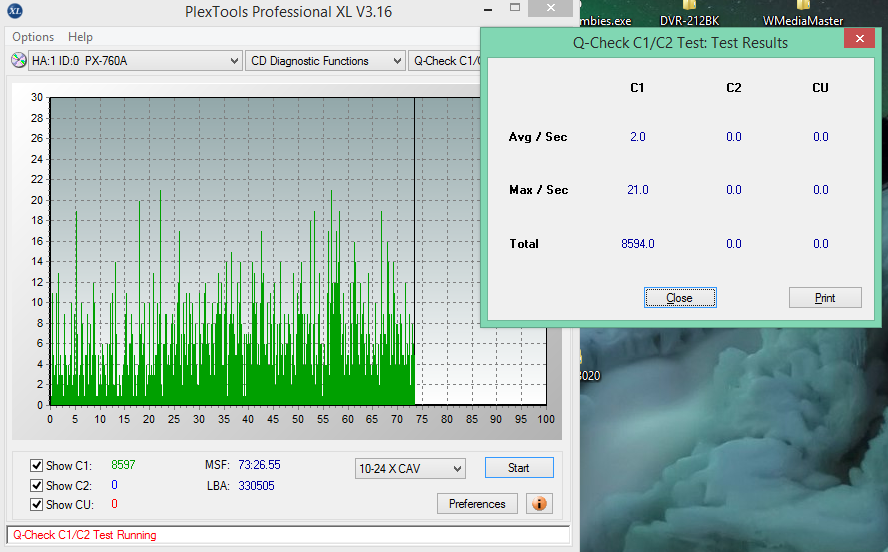This screenshot has height=552, width=888.
Task: Click the C1 Total value 8594.0
Action: tap(638, 243)
